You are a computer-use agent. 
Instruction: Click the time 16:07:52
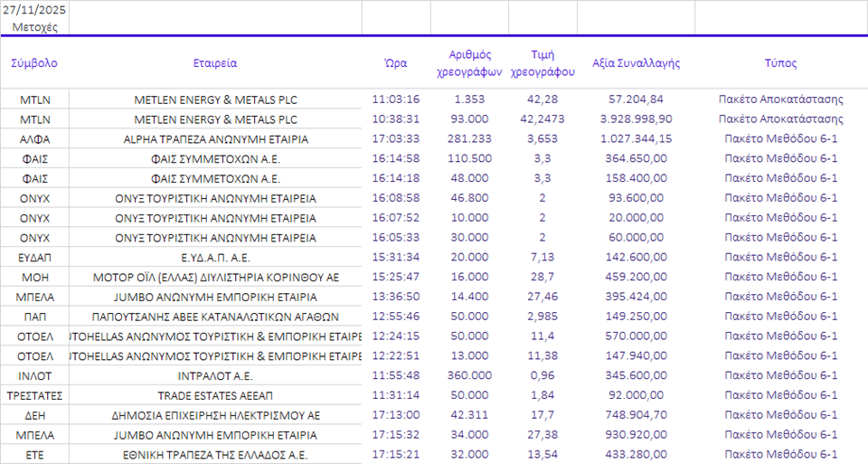[x=396, y=218]
